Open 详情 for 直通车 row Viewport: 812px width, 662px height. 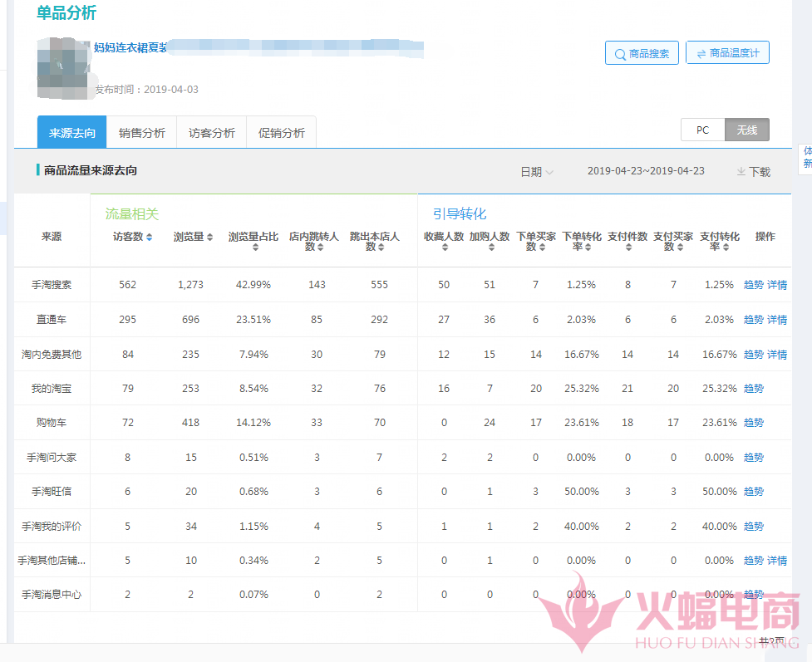pos(777,320)
